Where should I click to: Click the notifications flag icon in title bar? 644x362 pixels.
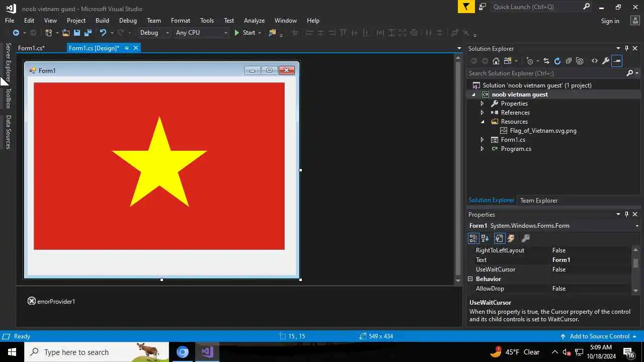tap(466, 7)
